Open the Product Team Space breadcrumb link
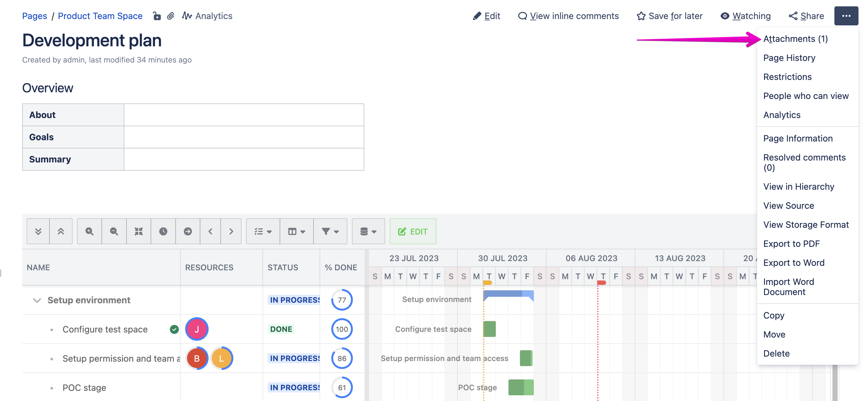The width and height of the screenshot is (868, 401). tap(100, 16)
